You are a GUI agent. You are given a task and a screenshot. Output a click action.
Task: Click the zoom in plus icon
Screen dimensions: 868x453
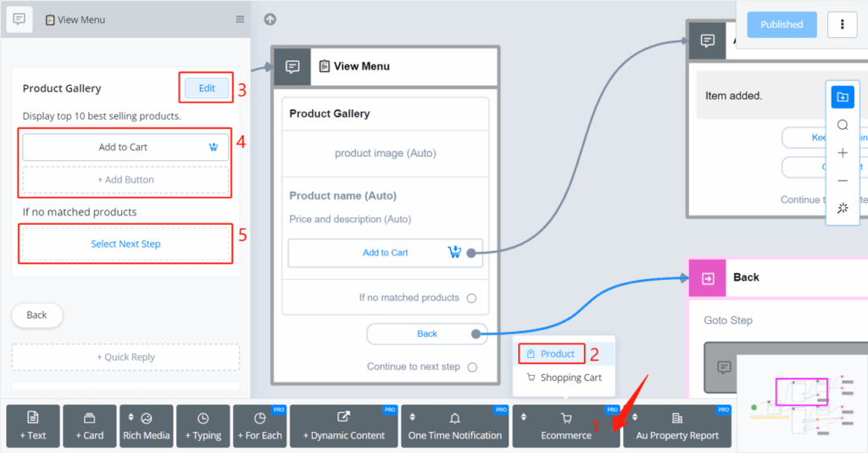tap(843, 153)
